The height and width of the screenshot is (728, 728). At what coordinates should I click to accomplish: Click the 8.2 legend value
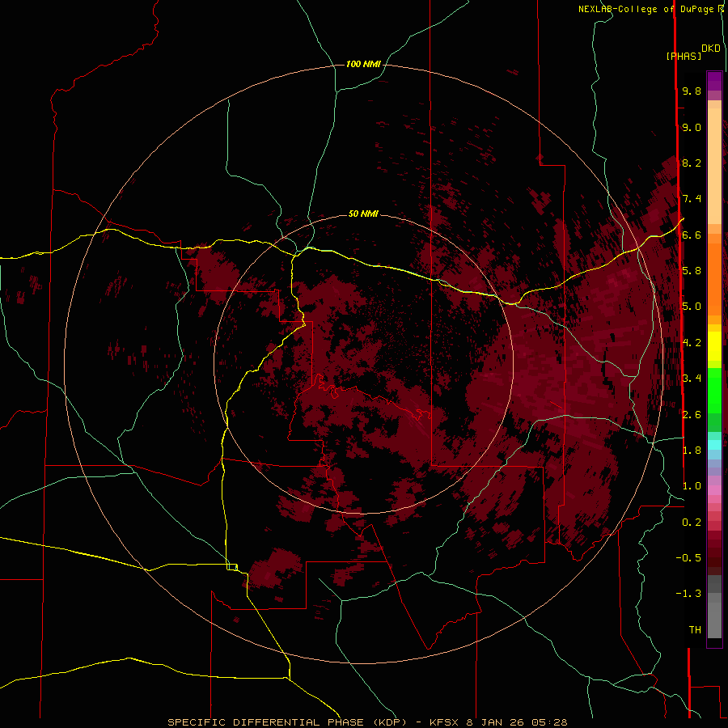point(692,163)
